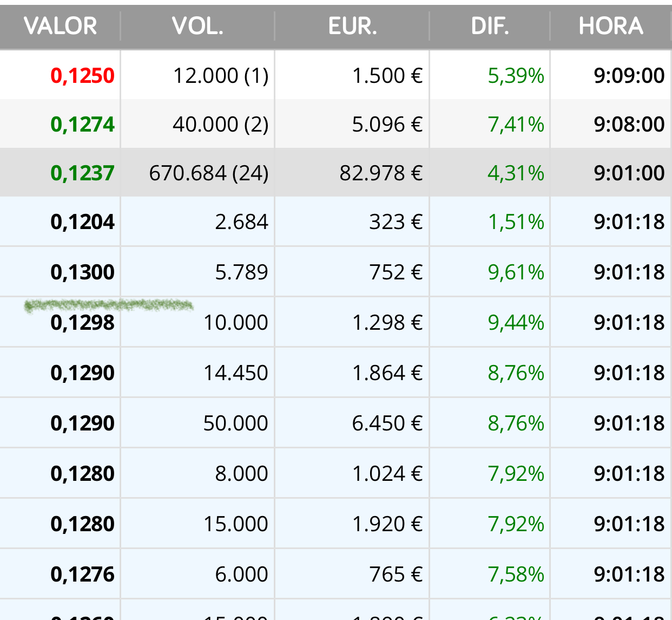Select price 0,1280 in the 8.000 volume row
This screenshot has height=620, width=672.
click(82, 474)
